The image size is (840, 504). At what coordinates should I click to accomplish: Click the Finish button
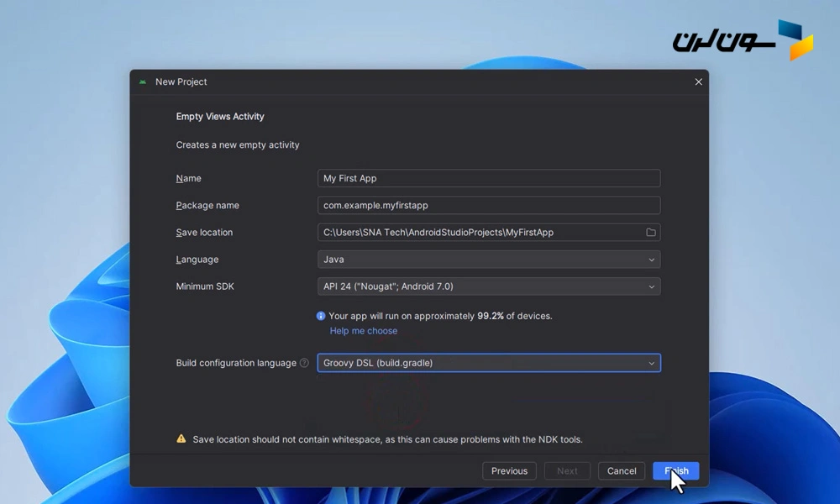675,471
